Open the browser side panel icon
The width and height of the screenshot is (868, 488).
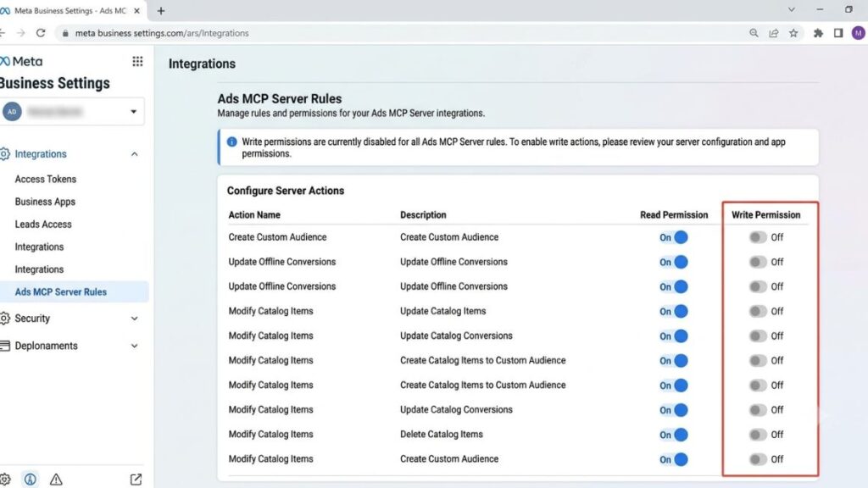tap(838, 33)
